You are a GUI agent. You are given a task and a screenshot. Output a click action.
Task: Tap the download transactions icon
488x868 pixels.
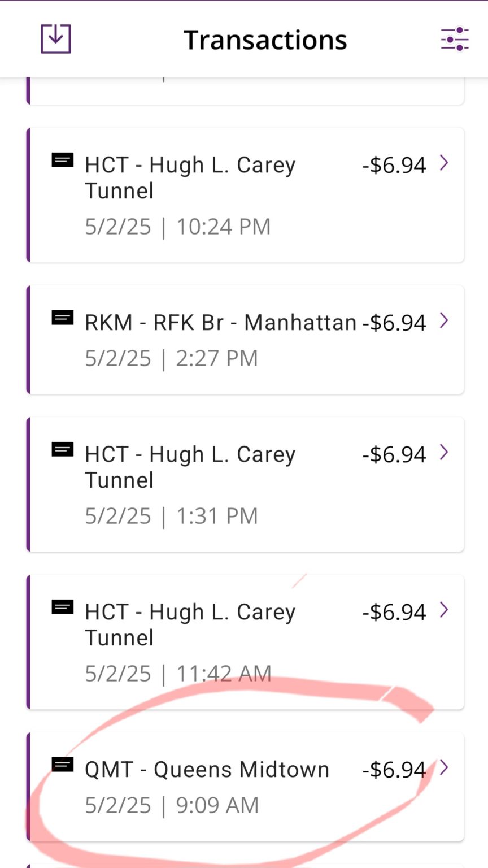pos(55,39)
